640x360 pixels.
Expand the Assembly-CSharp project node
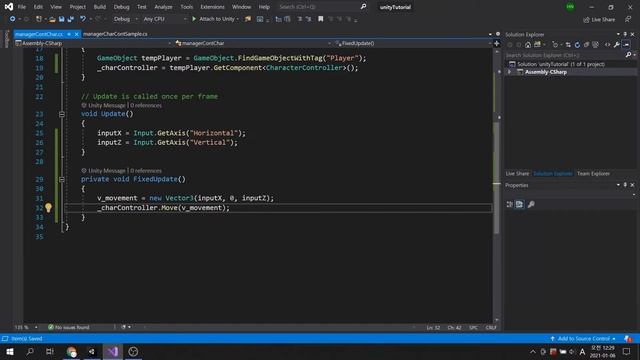[509, 72]
